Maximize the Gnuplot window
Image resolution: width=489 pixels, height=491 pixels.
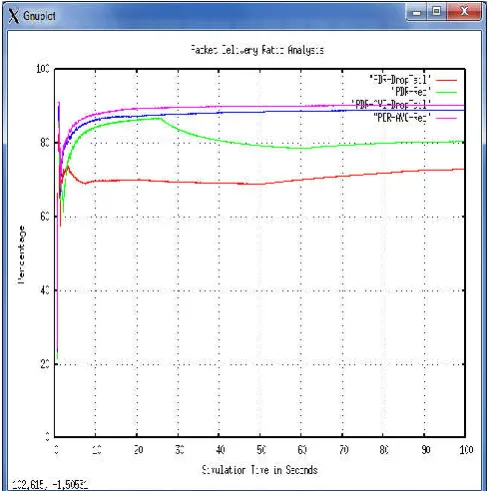tap(436, 12)
